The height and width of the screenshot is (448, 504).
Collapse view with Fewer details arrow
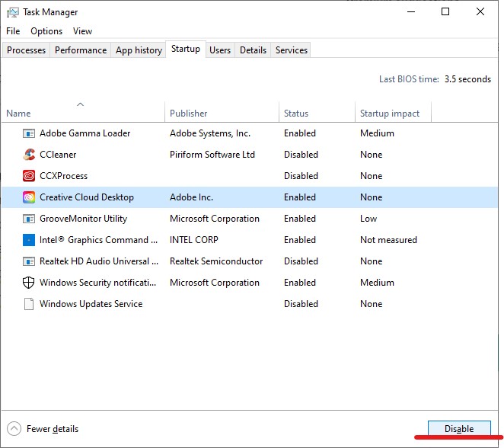(x=14, y=429)
